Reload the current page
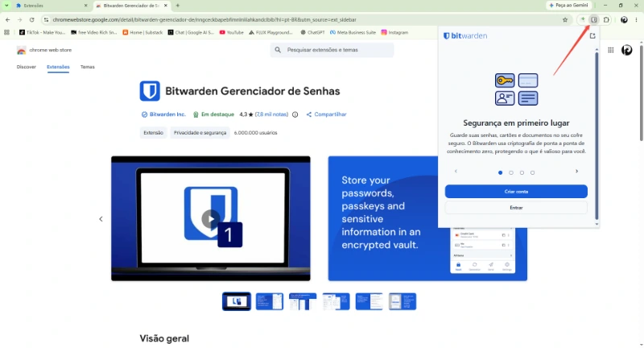 pos(31,19)
